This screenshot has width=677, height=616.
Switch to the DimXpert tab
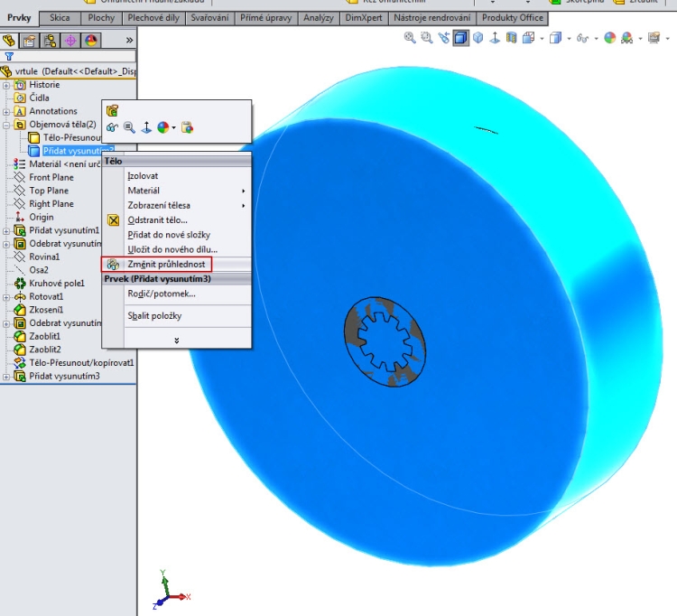coord(364,18)
